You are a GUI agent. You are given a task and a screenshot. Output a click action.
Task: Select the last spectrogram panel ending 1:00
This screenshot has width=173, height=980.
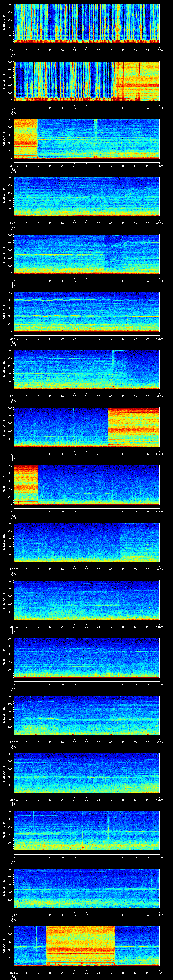pyautogui.click(x=87, y=946)
